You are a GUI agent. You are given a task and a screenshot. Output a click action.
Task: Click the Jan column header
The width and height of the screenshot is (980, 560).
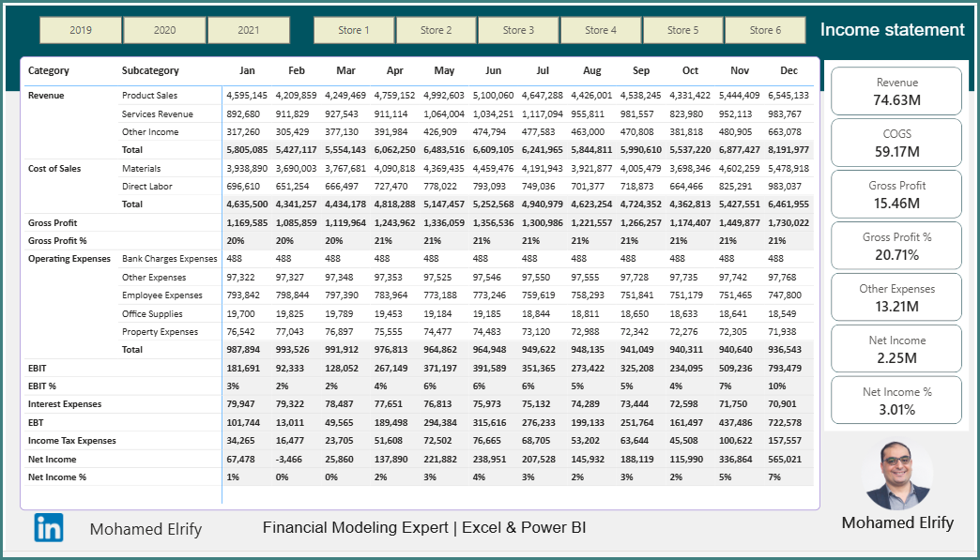[248, 70]
